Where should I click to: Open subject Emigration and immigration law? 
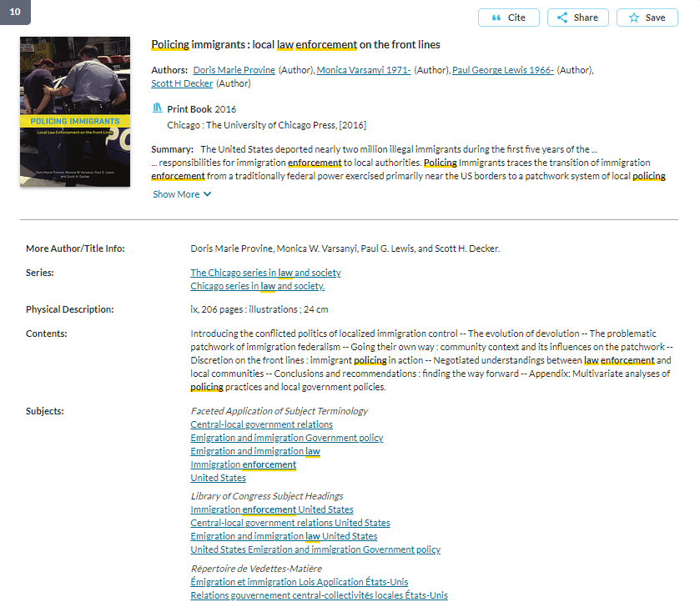255,451
